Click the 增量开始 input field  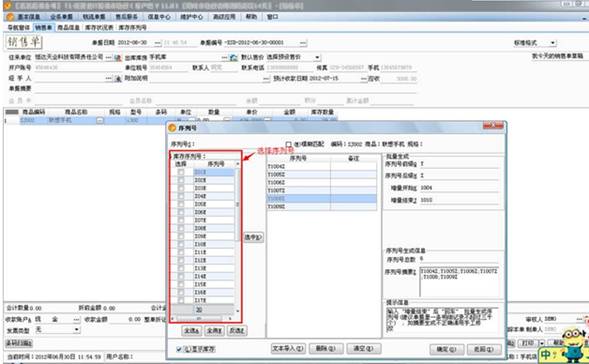click(459, 188)
